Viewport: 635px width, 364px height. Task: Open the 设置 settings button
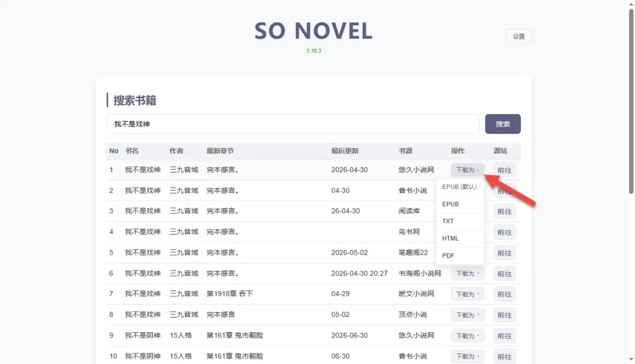pos(519,36)
